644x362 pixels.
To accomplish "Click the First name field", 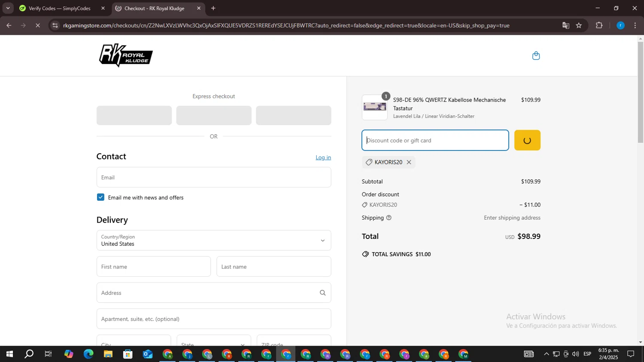I will 154,266.
